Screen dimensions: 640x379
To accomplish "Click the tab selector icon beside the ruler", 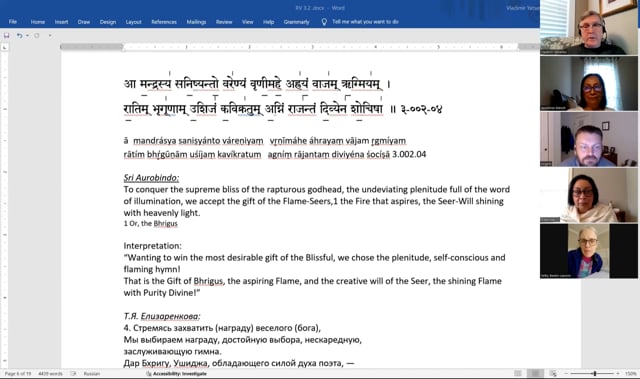I will coord(4,47).
